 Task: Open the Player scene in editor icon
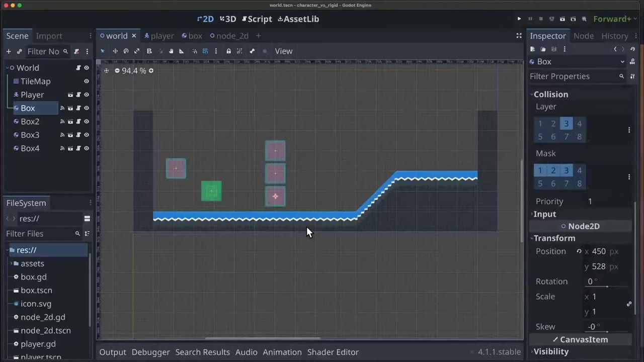tap(70, 95)
